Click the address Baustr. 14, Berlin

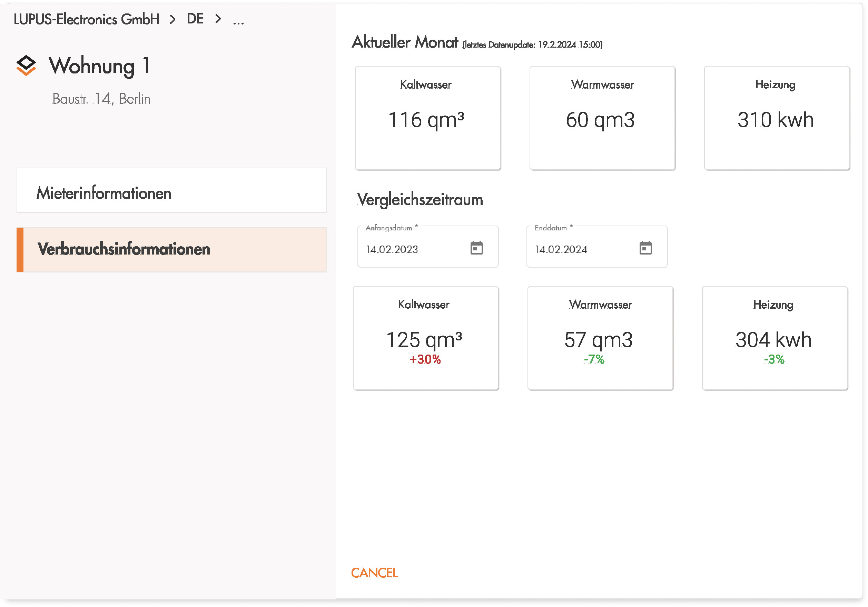click(101, 99)
